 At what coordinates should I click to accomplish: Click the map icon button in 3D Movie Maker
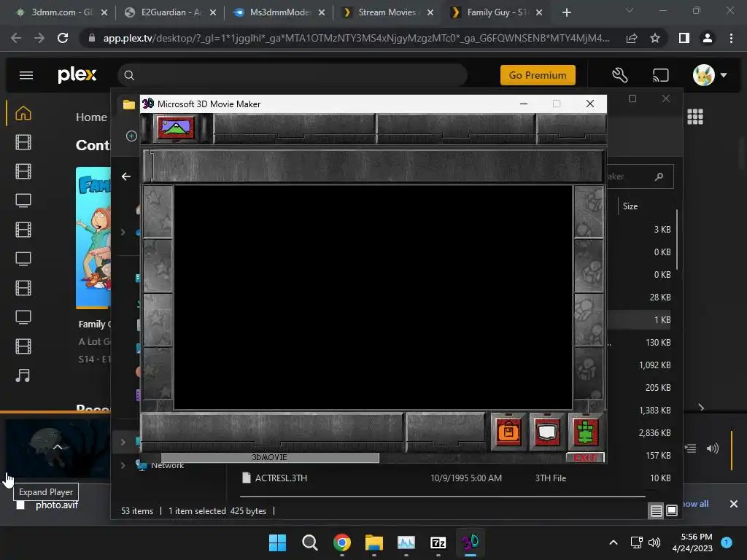[547, 432]
